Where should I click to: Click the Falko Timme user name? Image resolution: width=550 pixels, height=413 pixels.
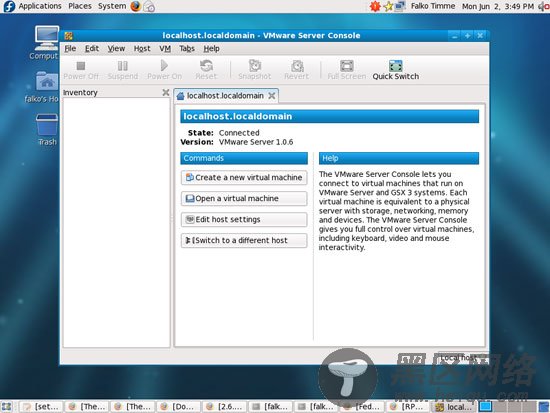coord(433,6)
